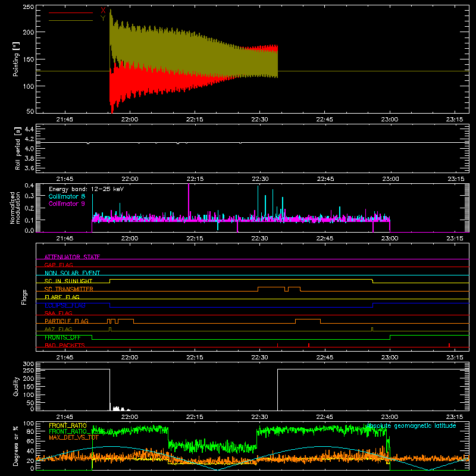476x476 pixels.
Task: Select the olive Y legend label
Action: click(x=103, y=18)
